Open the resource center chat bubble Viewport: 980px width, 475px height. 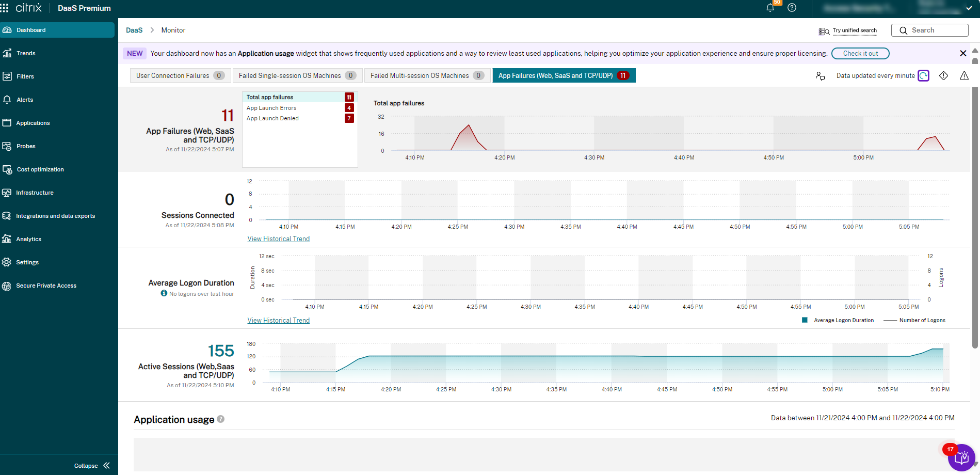coord(961,457)
